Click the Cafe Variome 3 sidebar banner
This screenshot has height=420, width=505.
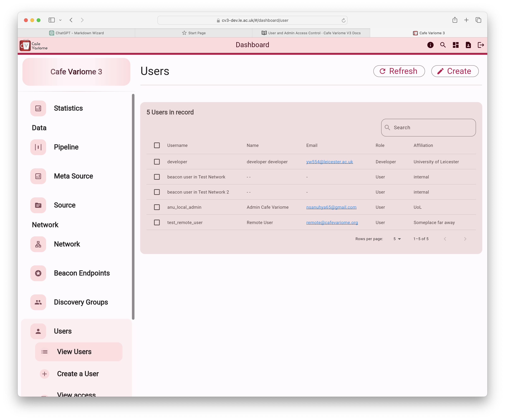click(76, 72)
